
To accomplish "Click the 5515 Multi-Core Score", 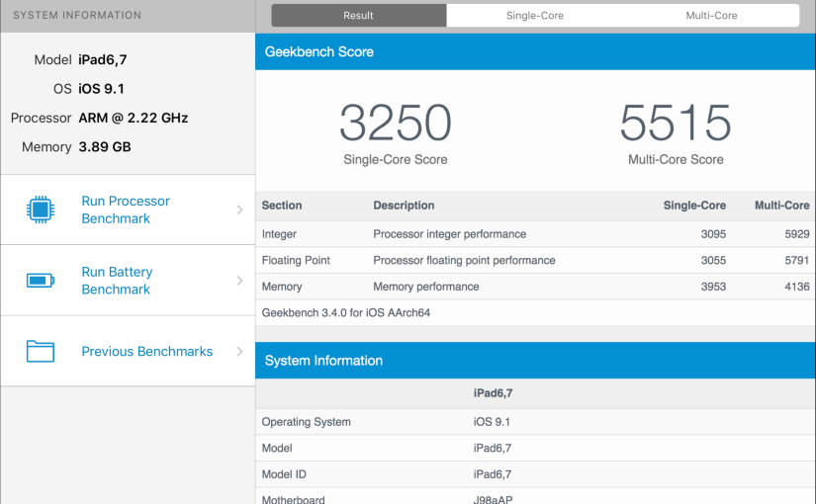I will point(676,124).
